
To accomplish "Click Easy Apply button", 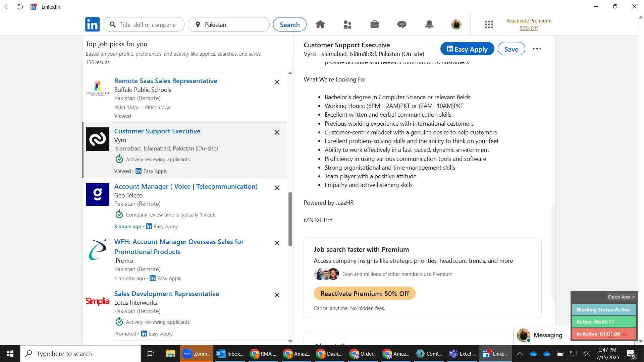I will 467,49.
